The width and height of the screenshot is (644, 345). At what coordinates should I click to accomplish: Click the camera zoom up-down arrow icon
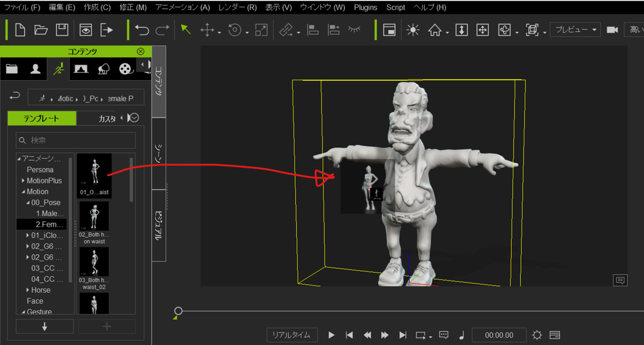pyautogui.click(x=462, y=30)
